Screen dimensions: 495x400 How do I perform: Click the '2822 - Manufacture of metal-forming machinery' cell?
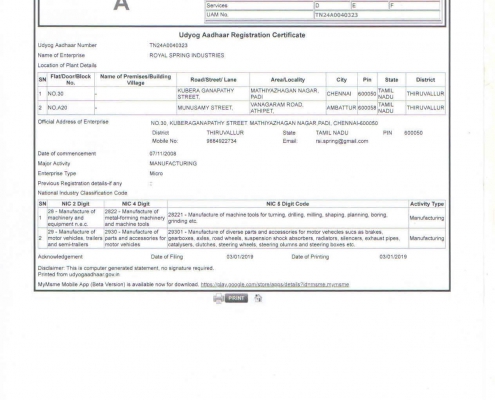pos(135,218)
